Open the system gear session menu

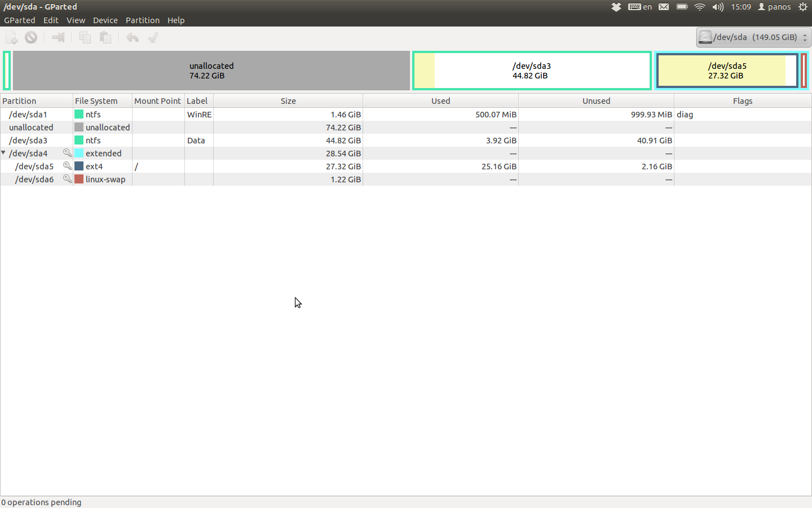[803, 7]
